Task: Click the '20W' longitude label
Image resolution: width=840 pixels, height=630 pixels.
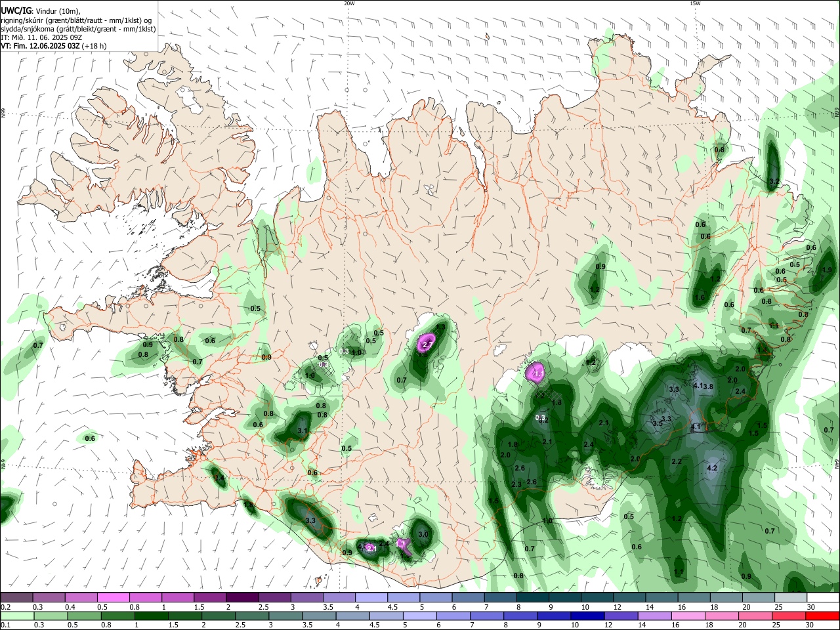Action: (349, 3)
